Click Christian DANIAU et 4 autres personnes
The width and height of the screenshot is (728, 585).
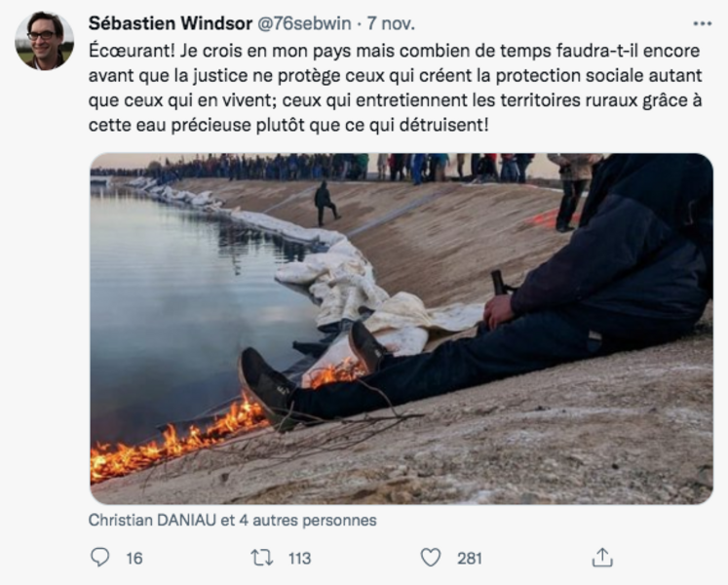point(233,520)
